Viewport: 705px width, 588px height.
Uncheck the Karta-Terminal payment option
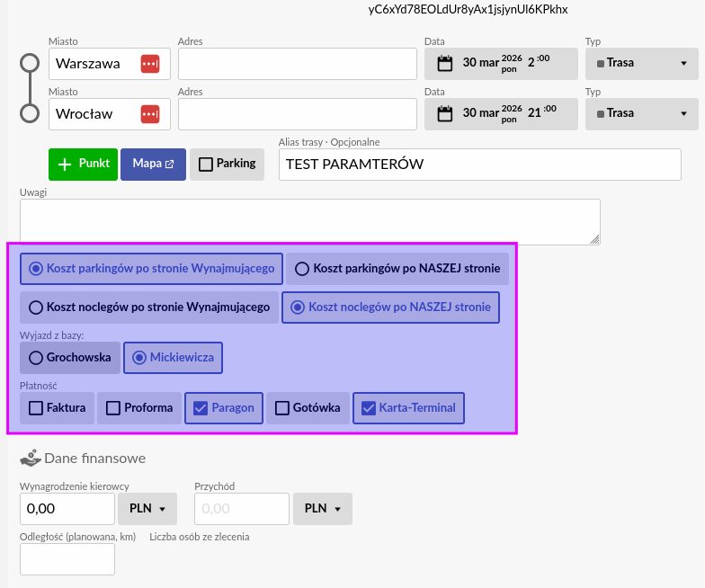(408, 408)
